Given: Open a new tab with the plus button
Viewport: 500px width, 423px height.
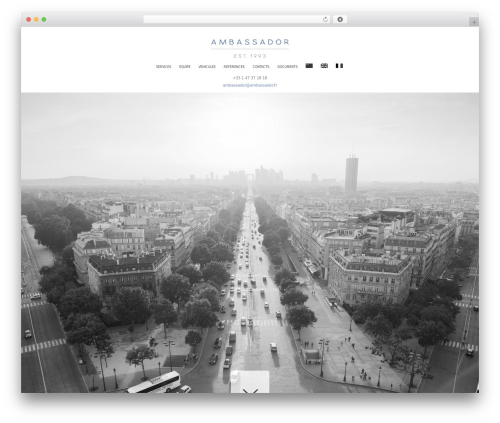Looking at the screenshot, I should tap(474, 22).
